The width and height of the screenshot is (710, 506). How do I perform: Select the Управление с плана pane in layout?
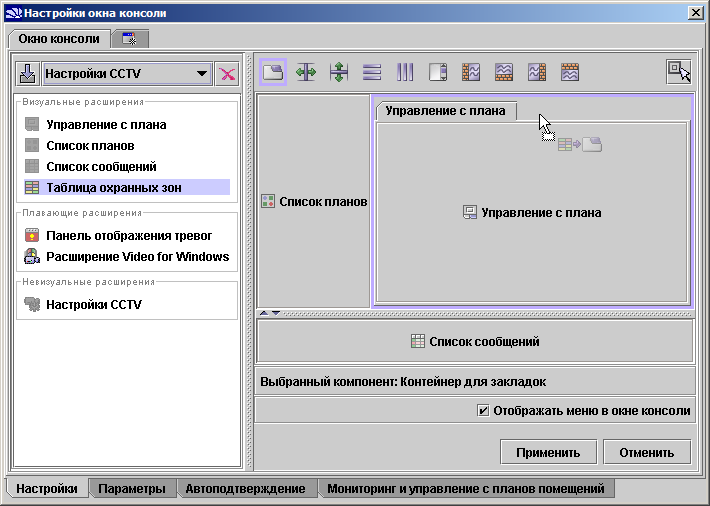532,212
